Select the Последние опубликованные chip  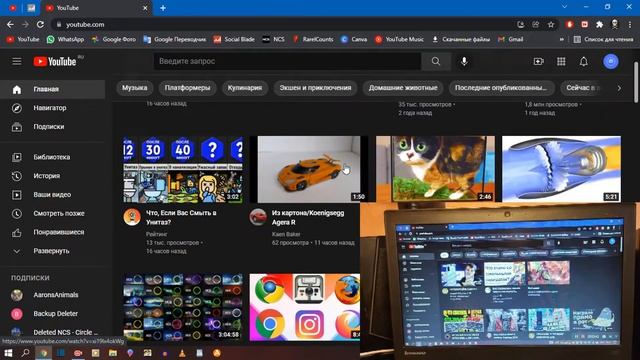coord(501,88)
